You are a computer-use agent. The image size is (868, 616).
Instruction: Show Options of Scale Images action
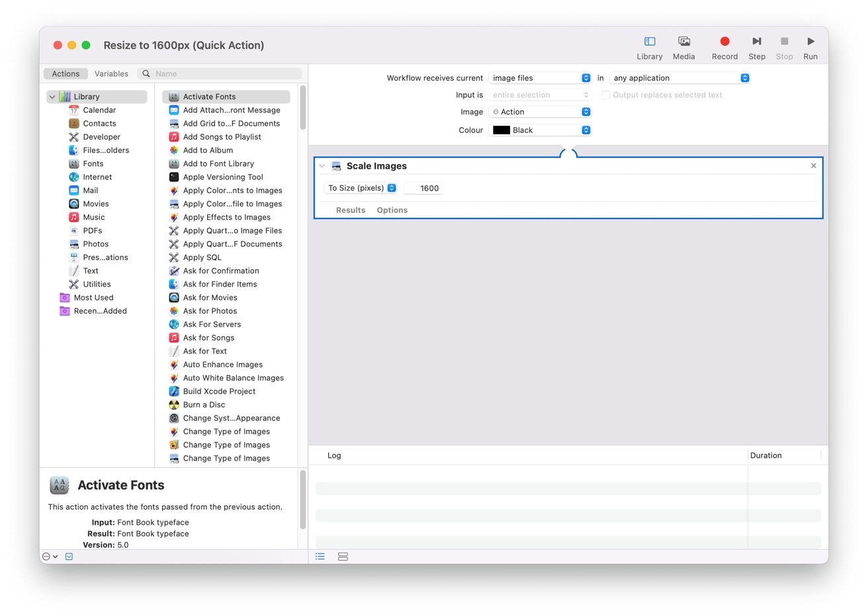pyautogui.click(x=392, y=210)
